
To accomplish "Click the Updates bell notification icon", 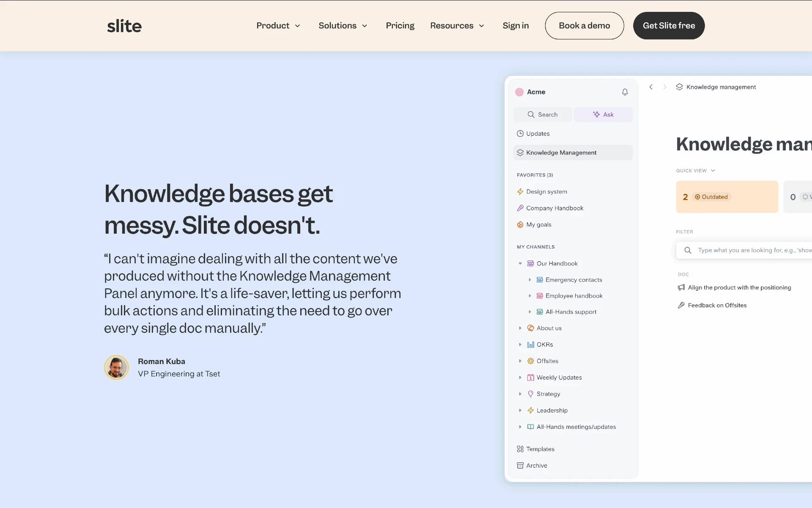I will pyautogui.click(x=624, y=92).
